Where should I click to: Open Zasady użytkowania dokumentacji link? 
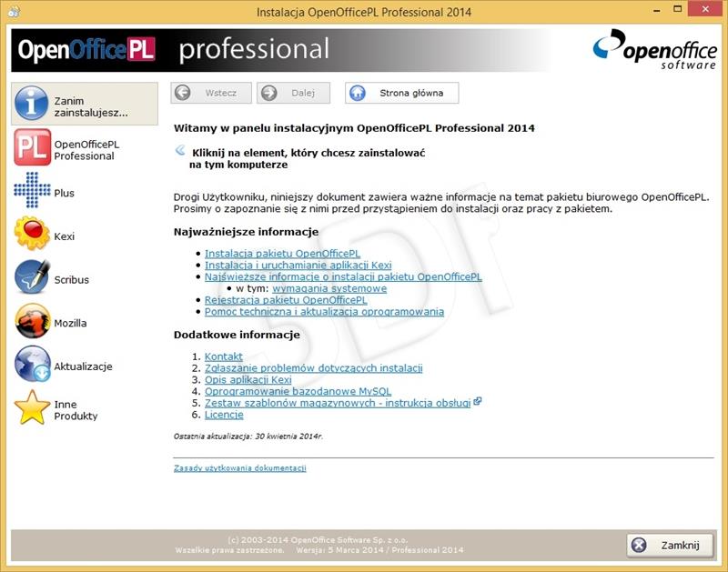click(x=239, y=468)
